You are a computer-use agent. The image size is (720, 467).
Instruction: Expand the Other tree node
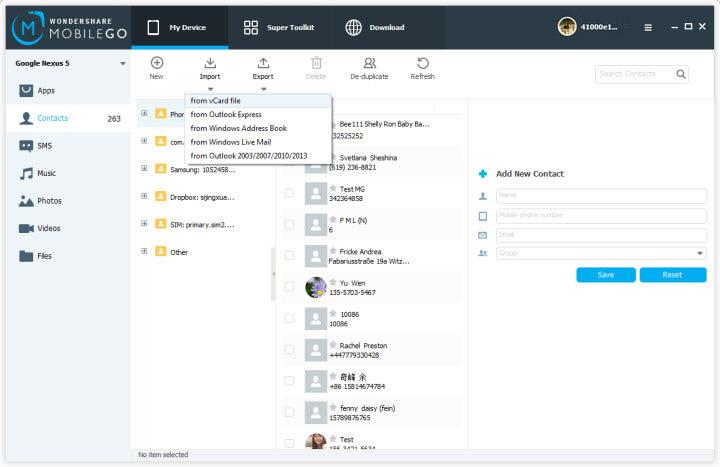[144, 251]
